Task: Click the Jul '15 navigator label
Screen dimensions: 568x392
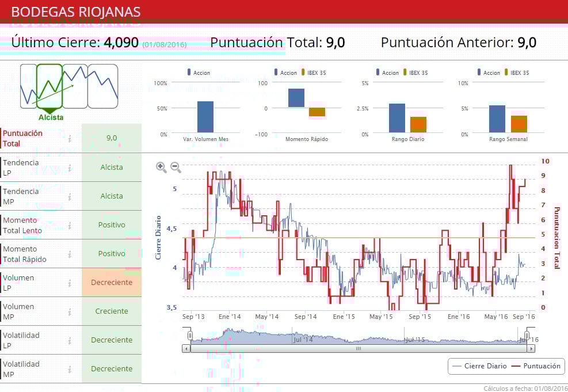Action: (x=414, y=340)
